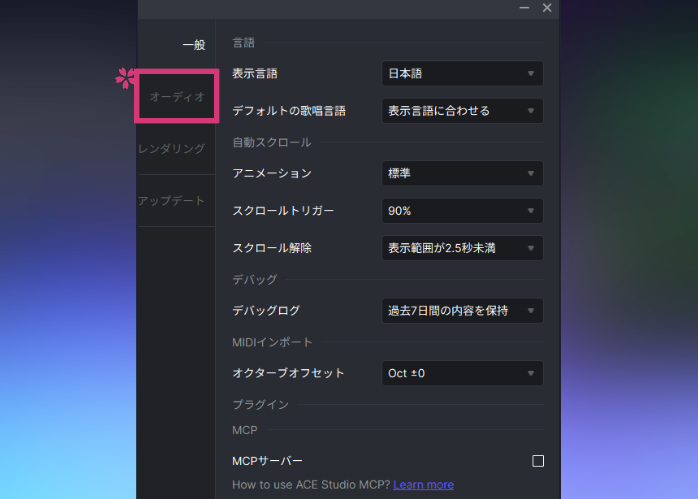Open the オーディオ settings tab
This screenshot has height=499, width=698.
coord(177,97)
